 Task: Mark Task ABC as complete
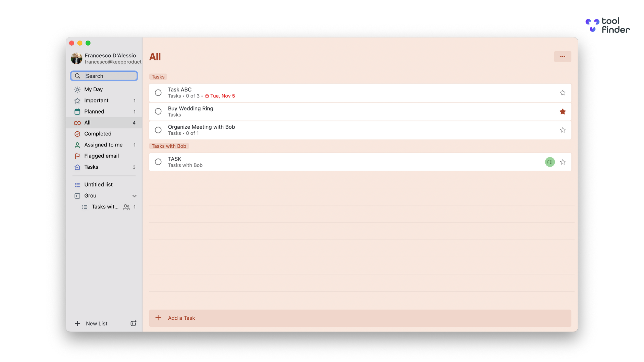click(158, 93)
